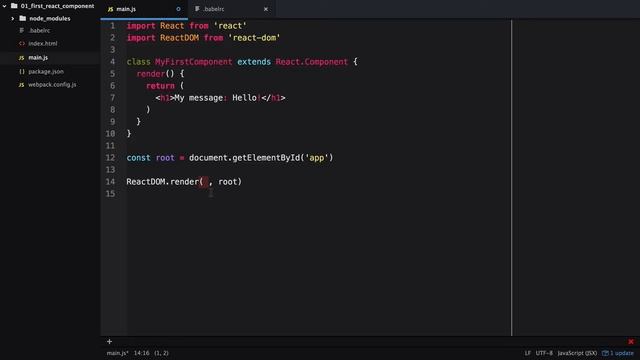Open the .babelrc file in tree

(39, 31)
